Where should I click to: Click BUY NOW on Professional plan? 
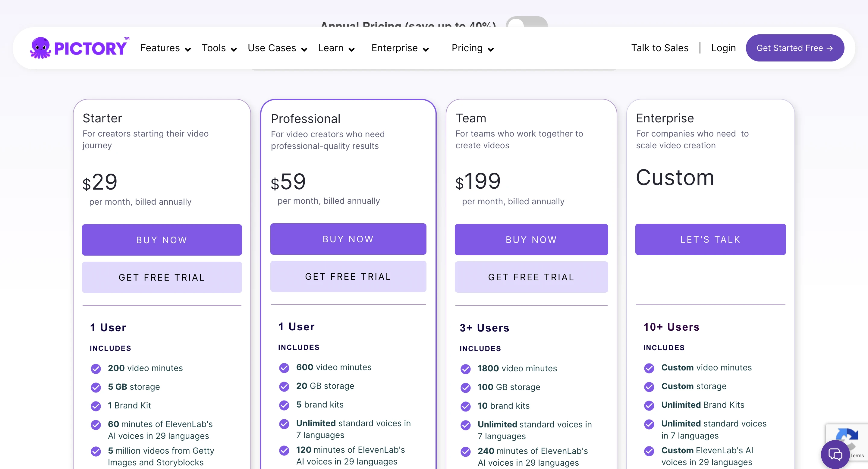(348, 239)
